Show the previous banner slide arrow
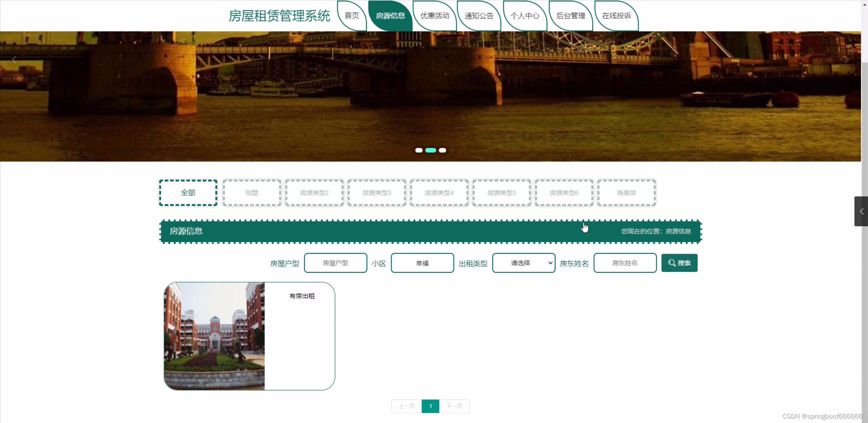 tap(14, 60)
